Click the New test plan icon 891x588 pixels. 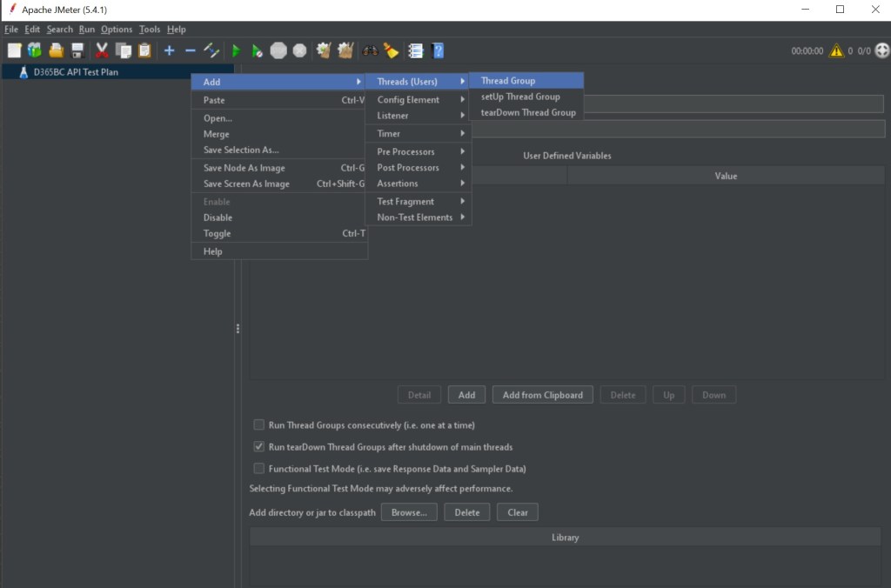click(14, 51)
